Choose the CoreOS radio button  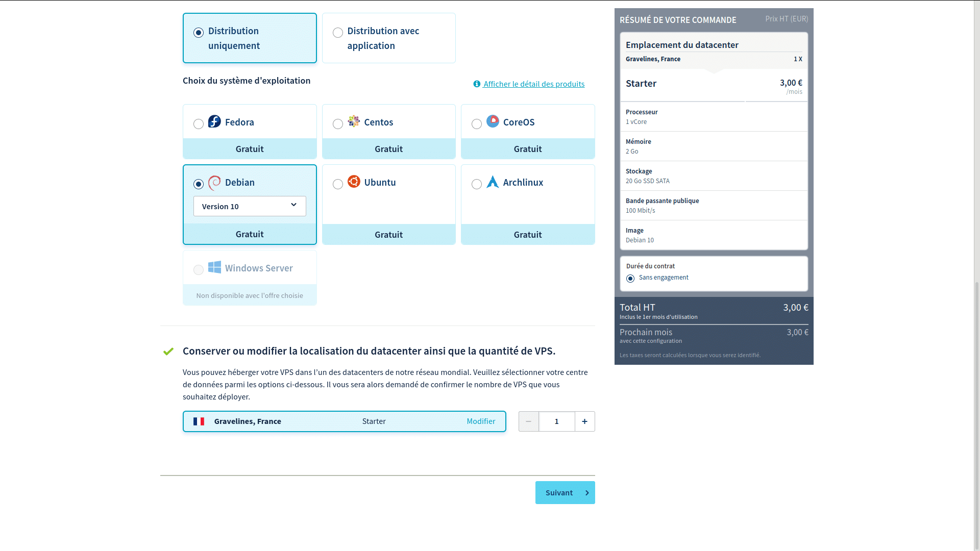[x=477, y=124]
